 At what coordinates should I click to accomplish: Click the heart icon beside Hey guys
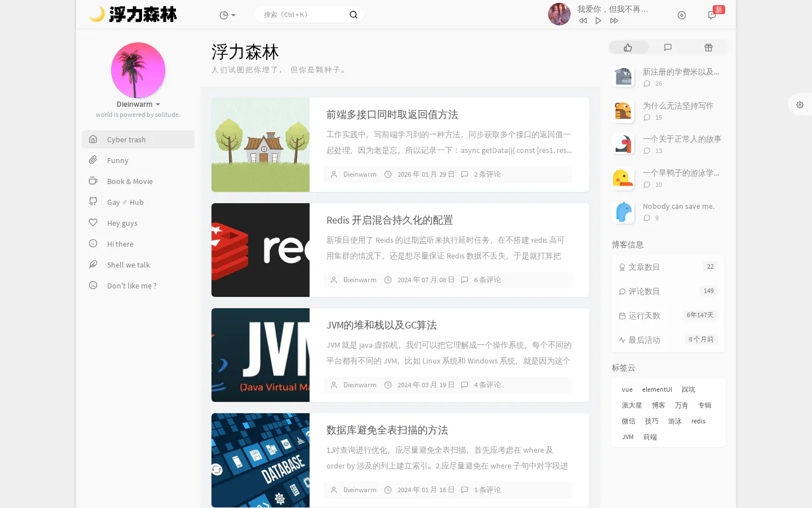click(x=93, y=223)
